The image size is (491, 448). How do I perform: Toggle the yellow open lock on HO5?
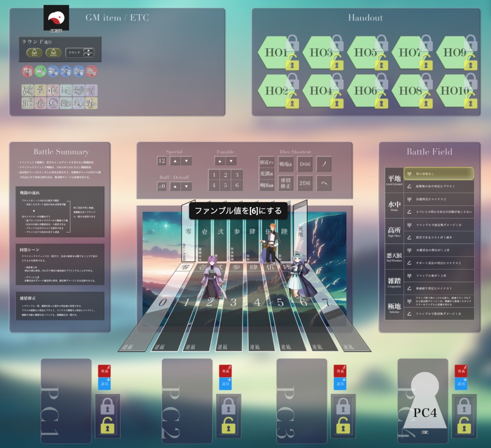(381, 62)
